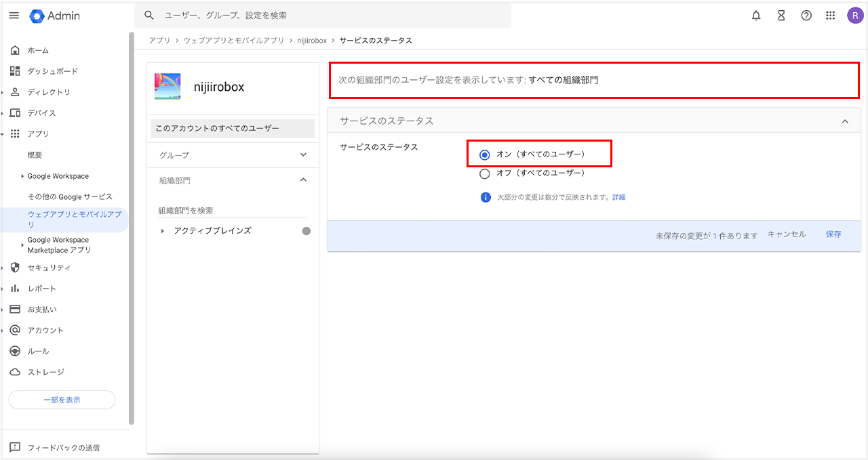The width and height of the screenshot is (868, 460).
Task: Click the notifications bell icon
Action: point(756,16)
